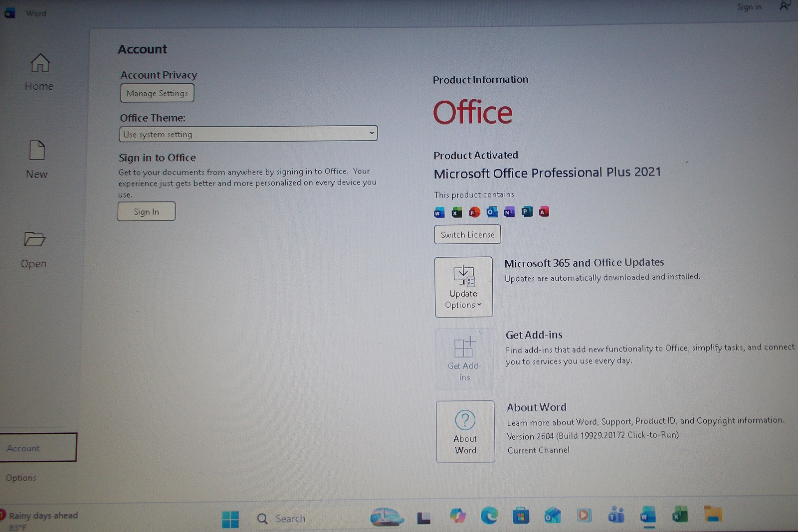798x532 pixels.
Task: Click the Outlook product icon under 'This product contains'
Action: [x=492, y=212]
